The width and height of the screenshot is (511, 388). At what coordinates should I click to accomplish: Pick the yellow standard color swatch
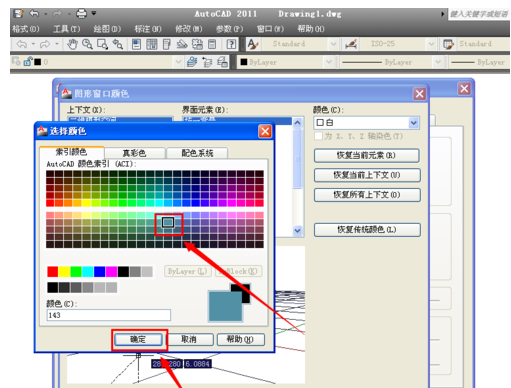coord(64,272)
